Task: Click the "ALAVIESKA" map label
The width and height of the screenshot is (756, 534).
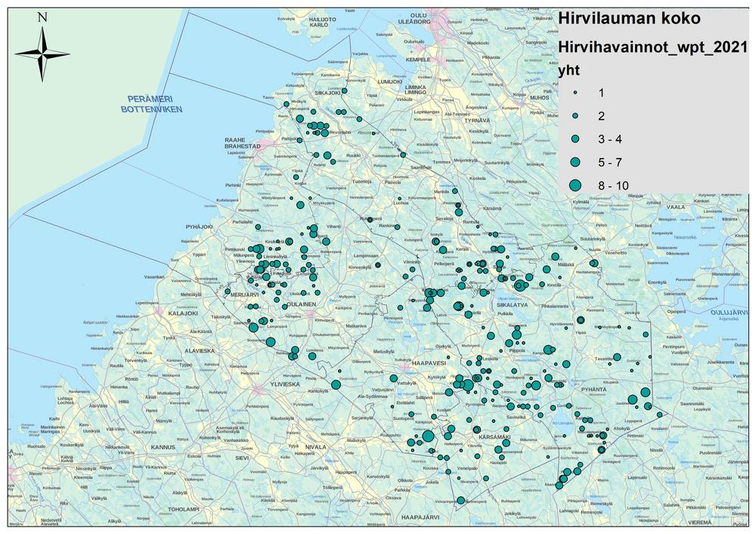Action: pos(200,351)
